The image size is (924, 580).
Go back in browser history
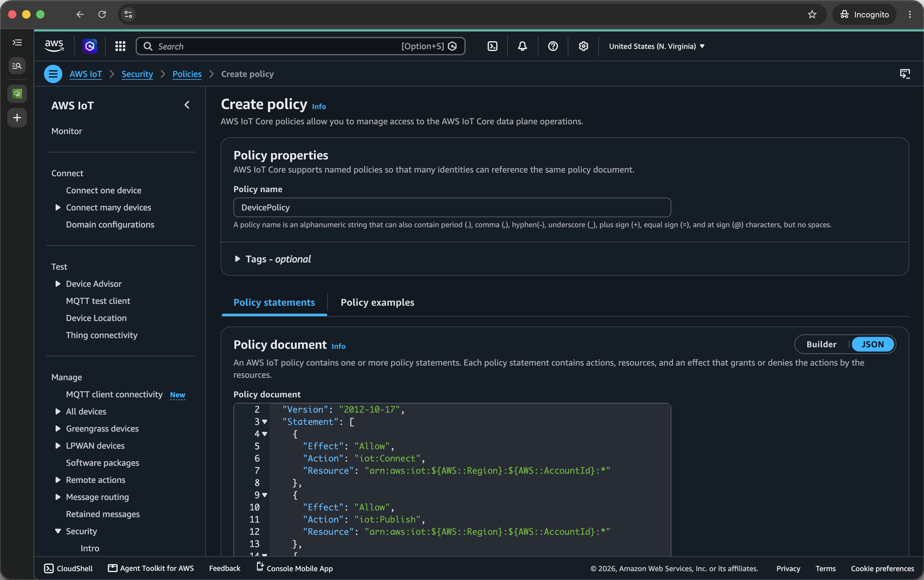(x=80, y=14)
